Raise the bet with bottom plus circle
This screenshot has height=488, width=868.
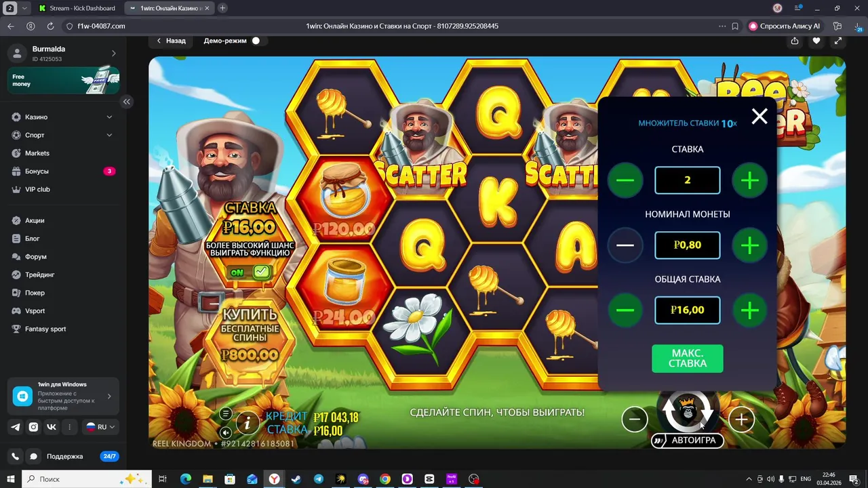click(x=741, y=420)
